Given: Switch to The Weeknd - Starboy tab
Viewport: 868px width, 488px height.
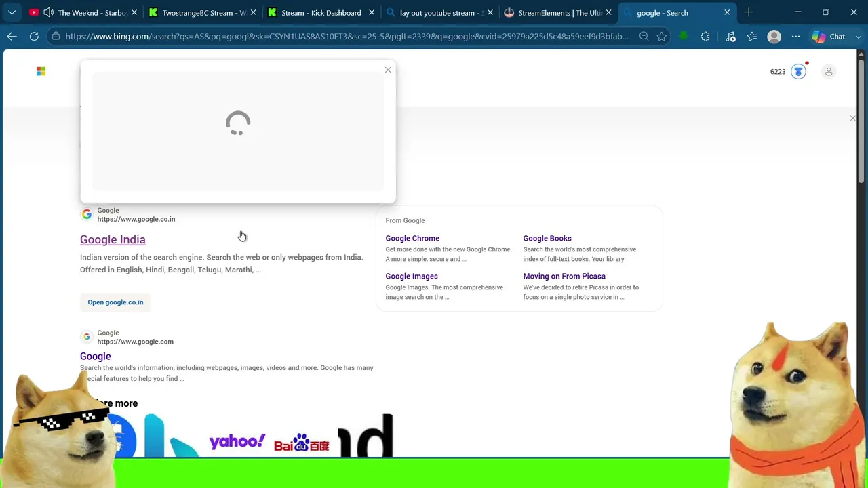Looking at the screenshot, I should coord(83,12).
